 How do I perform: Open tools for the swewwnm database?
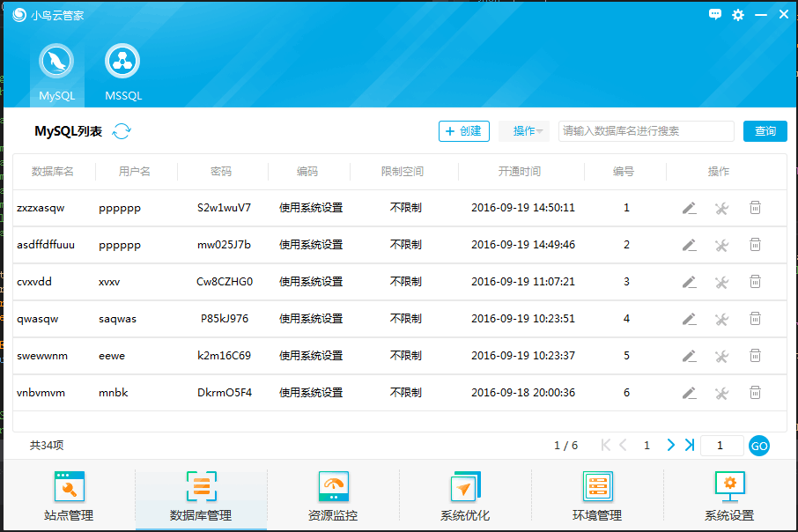721,356
